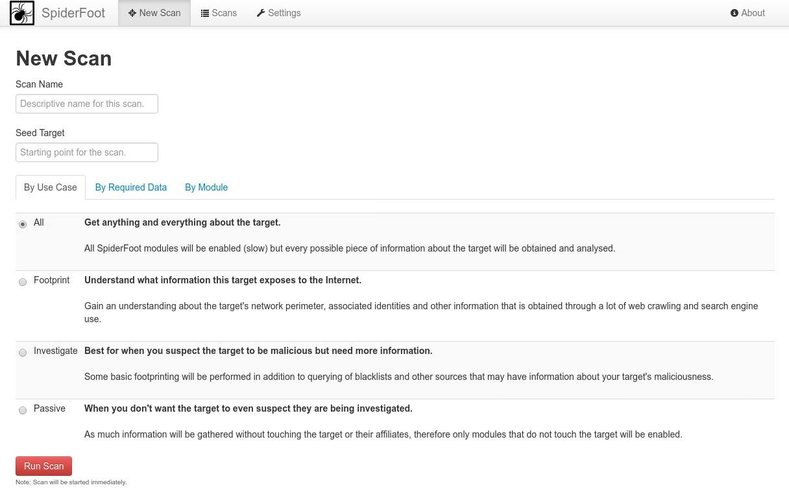Screen dimensions: 789x494
Task: Select the Footprint radio button
Action: point(23,282)
